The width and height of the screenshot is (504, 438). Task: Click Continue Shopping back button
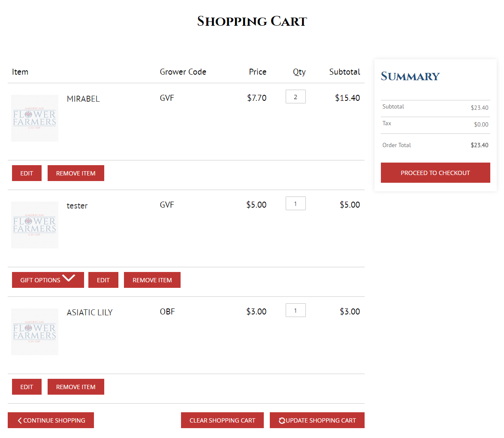pyautogui.click(x=51, y=420)
